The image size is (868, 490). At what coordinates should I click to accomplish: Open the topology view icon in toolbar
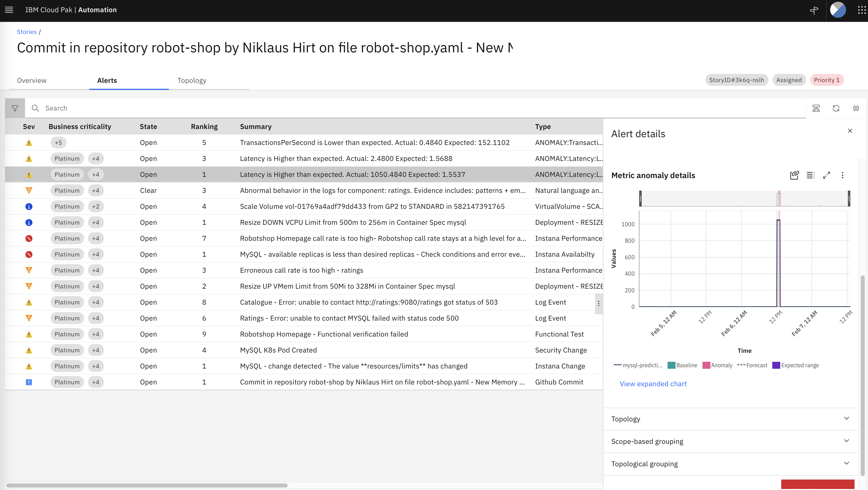[816, 108]
